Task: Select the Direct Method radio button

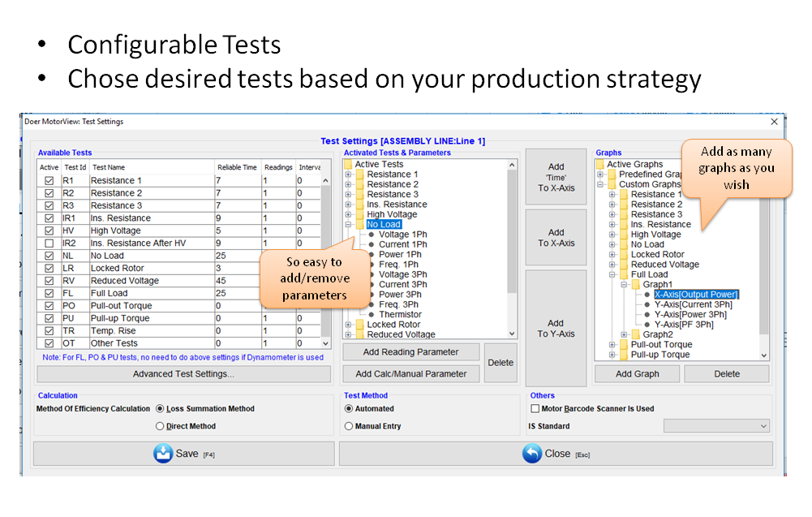Action: click(x=160, y=426)
